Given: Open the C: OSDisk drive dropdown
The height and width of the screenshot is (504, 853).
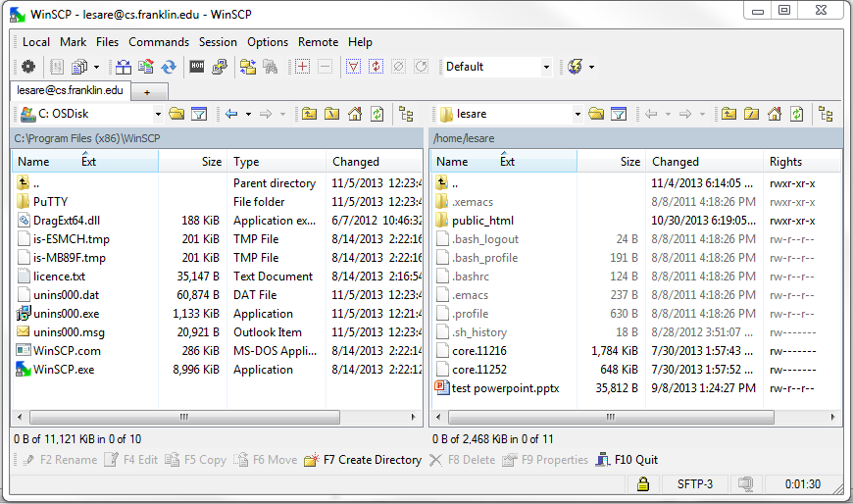Looking at the screenshot, I should pos(158,115).
